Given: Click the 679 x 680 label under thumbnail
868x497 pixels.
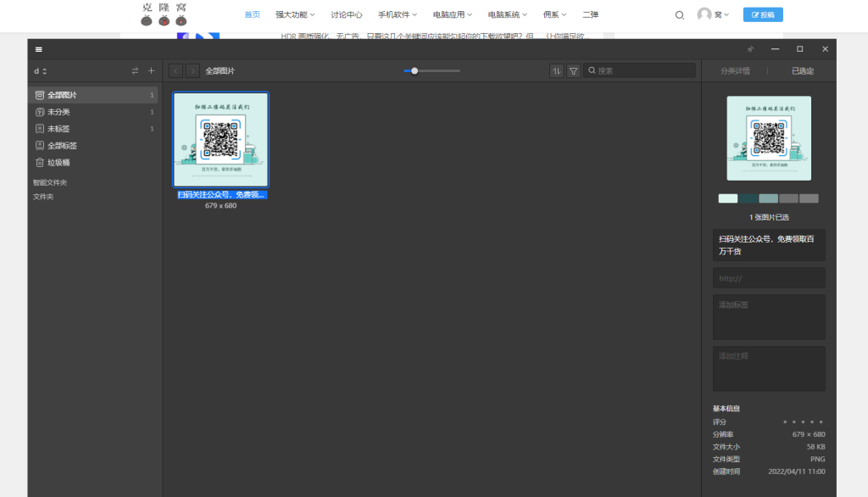Looking at the screenshot, I should (221, 205).
